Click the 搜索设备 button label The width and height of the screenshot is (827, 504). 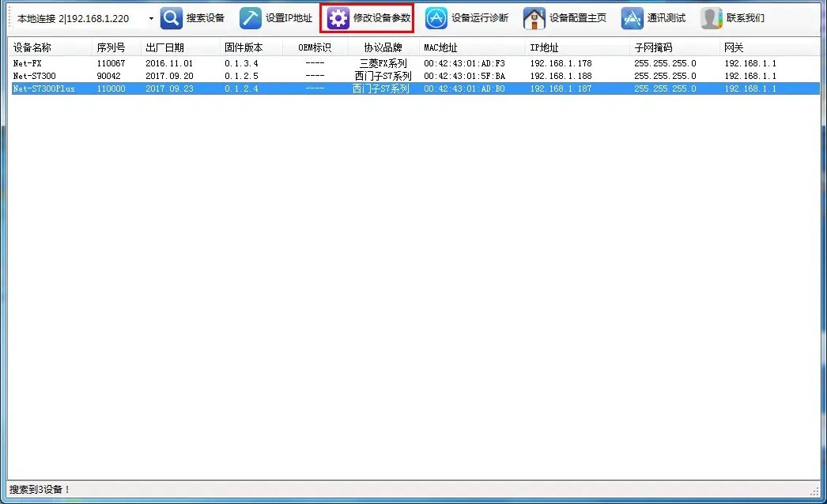(x=205, y=18)
